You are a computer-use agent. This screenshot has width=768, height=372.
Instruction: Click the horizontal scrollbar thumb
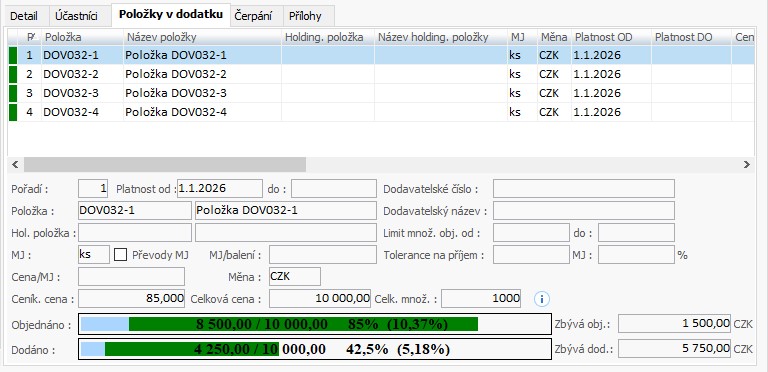165,164
